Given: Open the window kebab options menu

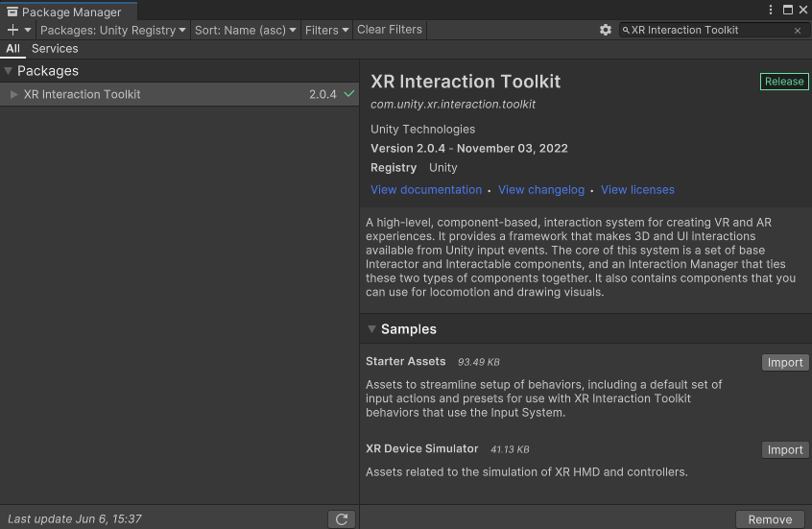Looking at the screenshot, I should pyautogui.click(x=771, y=10).
